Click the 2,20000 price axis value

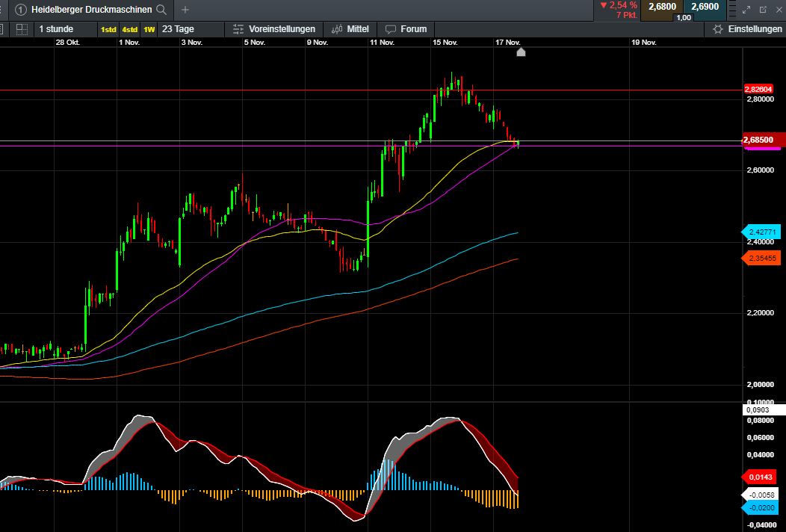click(x=759, y=313)
